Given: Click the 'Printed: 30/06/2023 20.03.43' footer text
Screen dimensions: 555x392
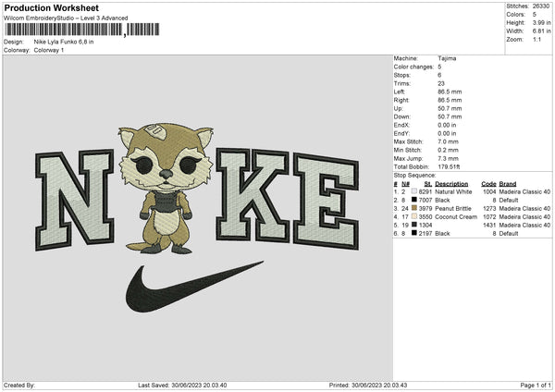Looking at the screenshot, I should click(x=368, y=385).
